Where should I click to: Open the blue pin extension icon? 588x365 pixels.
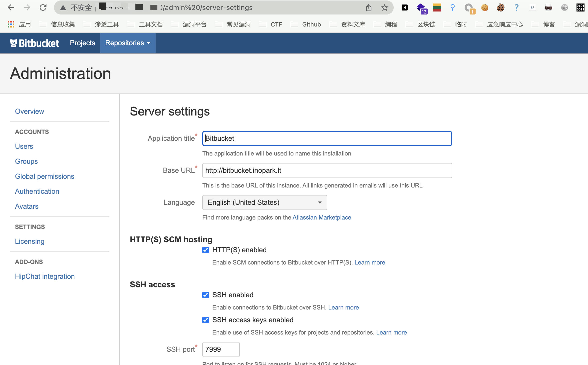(x=452, y=8)
